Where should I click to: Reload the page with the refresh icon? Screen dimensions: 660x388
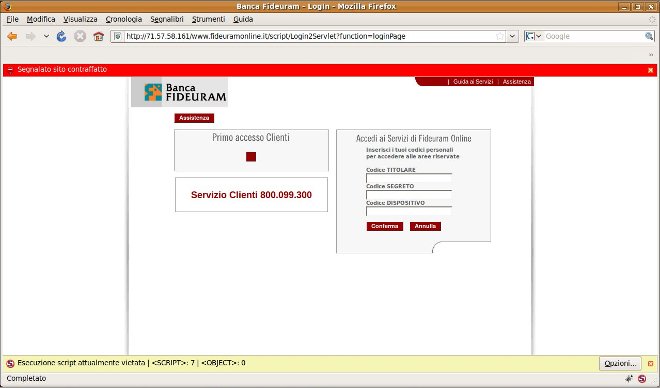pyautogui.click(x=61, y=37)
